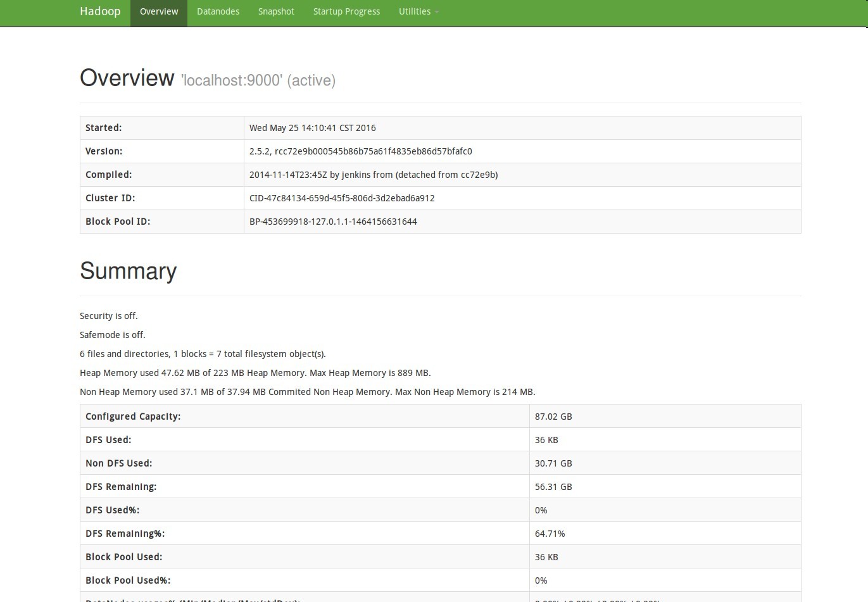Viewport: 868px width, 602px height.
Task: Click the Overview page heading
Action: click(127, 78)
